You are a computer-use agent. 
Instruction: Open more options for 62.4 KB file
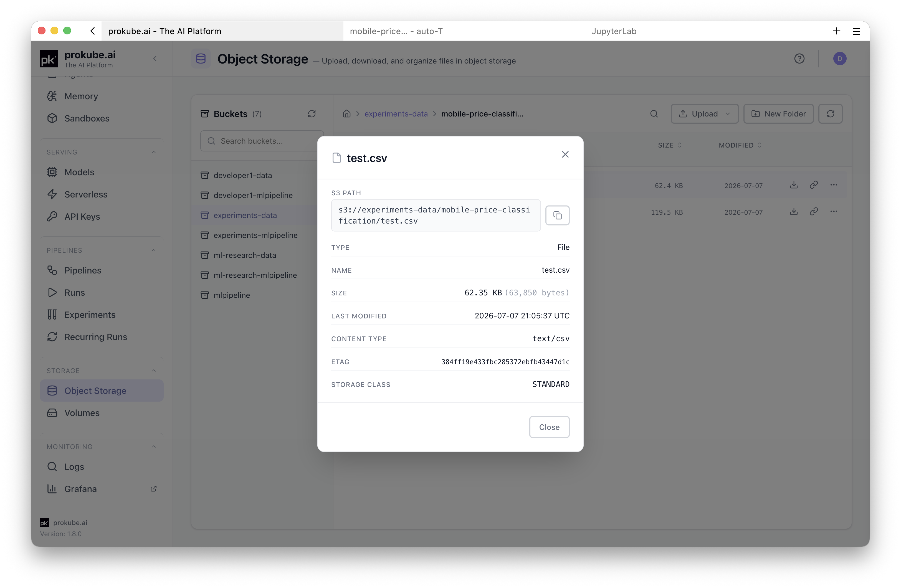point(834,185)
